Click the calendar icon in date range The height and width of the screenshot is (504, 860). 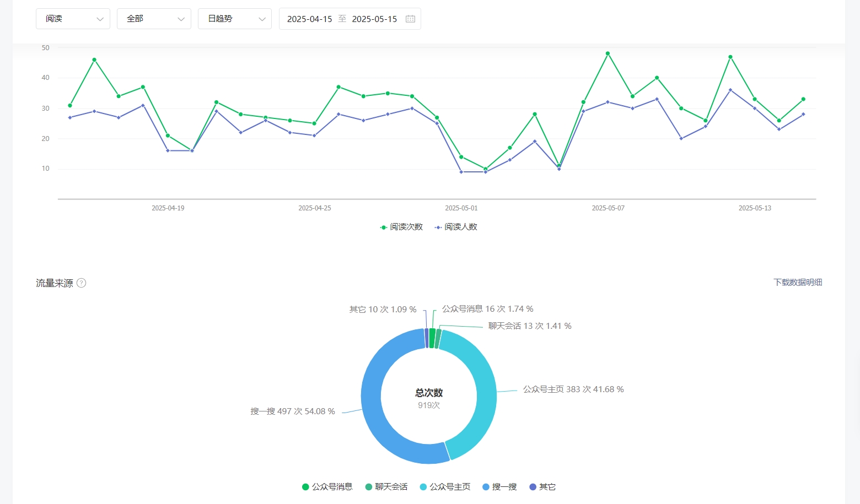(410, 19)
